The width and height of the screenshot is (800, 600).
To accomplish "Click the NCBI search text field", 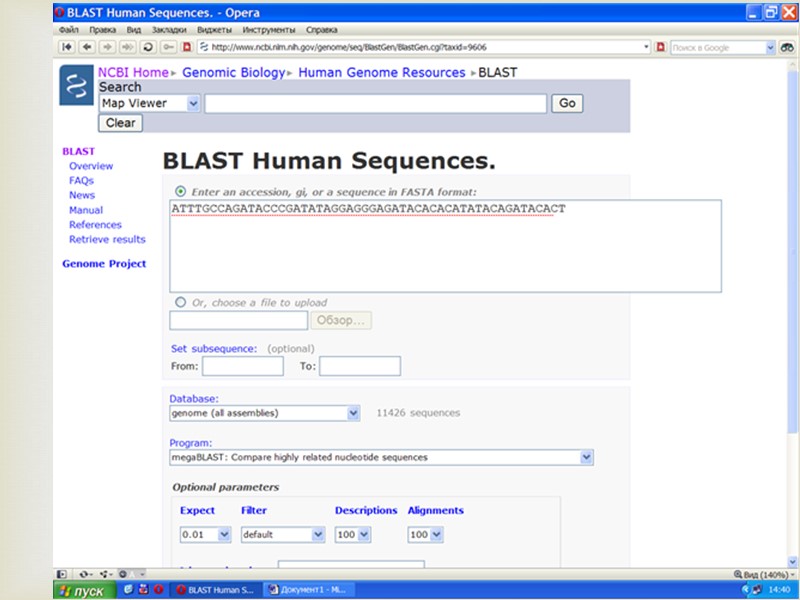I will (x=376, y=104).
